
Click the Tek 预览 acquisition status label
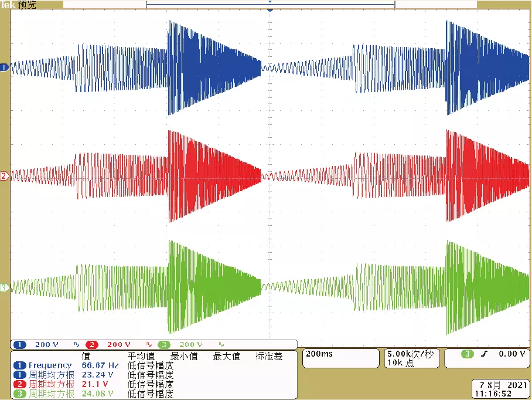pyautogui.click(x=18, y=5)
